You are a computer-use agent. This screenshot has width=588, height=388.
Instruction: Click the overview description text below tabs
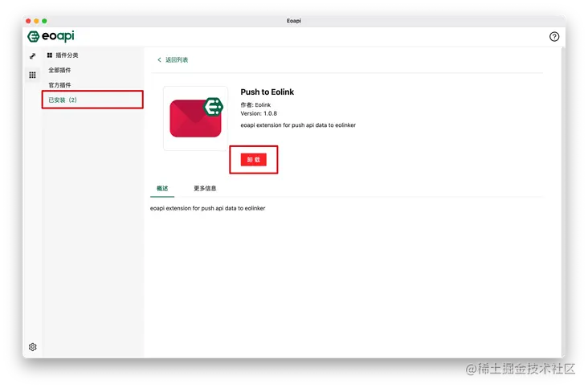[208, 208]
